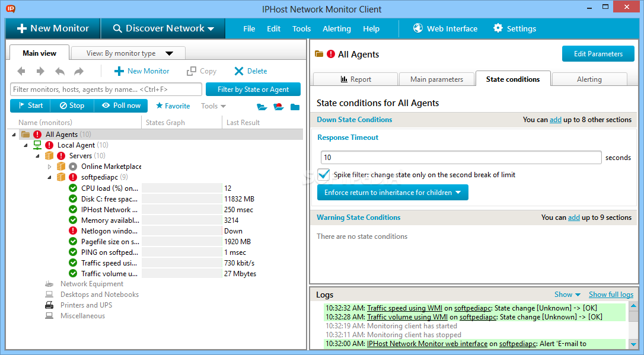The width and height of the screenshot is (644, 355).
Task: Click the Stop button
Action: [x=72, y=105]
